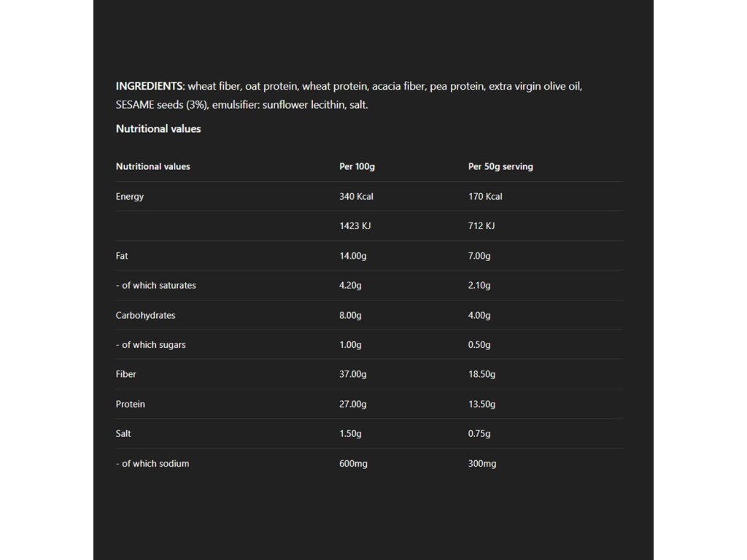
Task: Click the 'Nutritional values' table column header
Action: point(152,166)
